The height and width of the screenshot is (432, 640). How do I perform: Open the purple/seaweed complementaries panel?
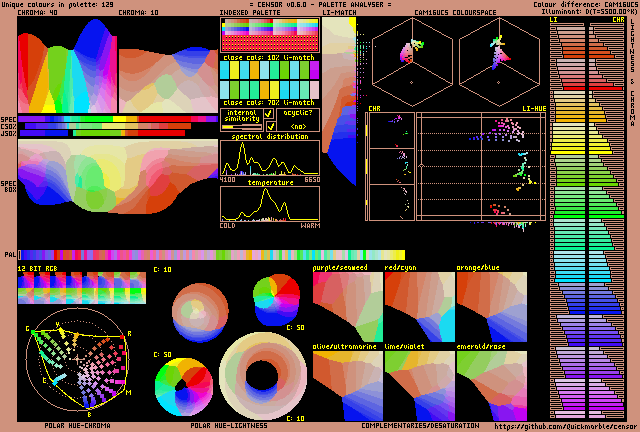(347, 305)
